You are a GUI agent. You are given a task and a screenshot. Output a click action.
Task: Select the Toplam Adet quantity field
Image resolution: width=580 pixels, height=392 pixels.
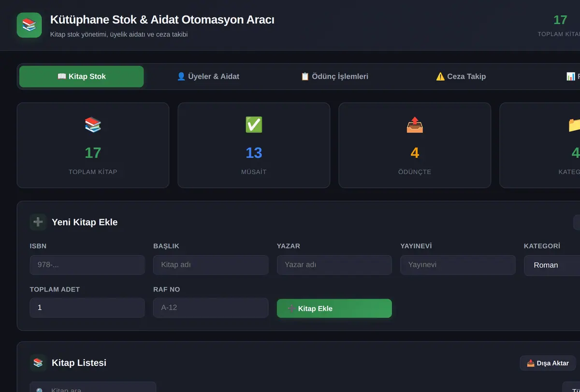[87, 307]
